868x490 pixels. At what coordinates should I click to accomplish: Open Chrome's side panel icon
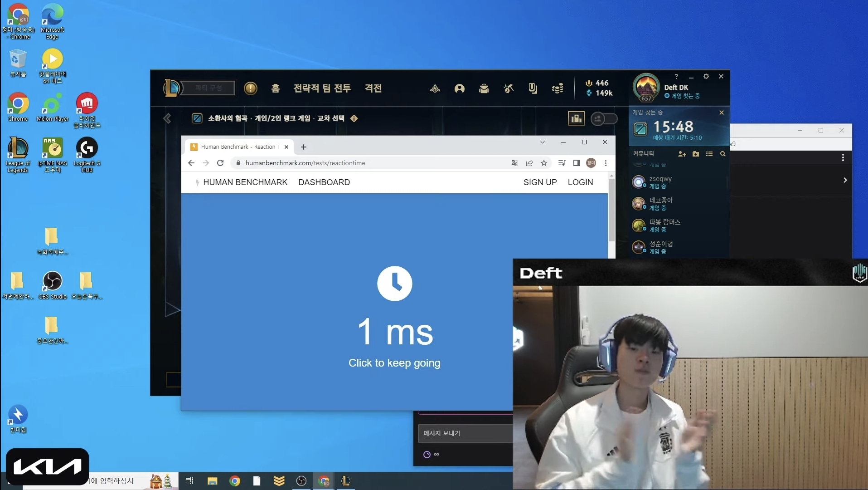pos(577,163)
